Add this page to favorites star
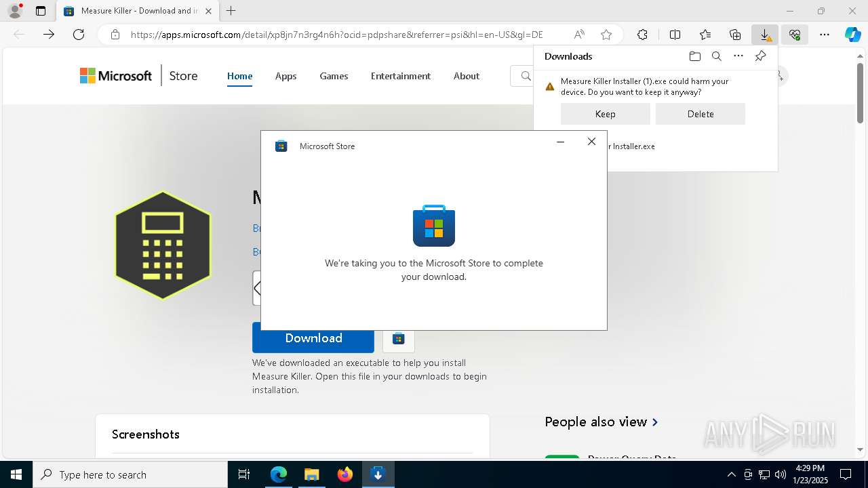This screenshot has width=868, height=488. click(606, 35)
